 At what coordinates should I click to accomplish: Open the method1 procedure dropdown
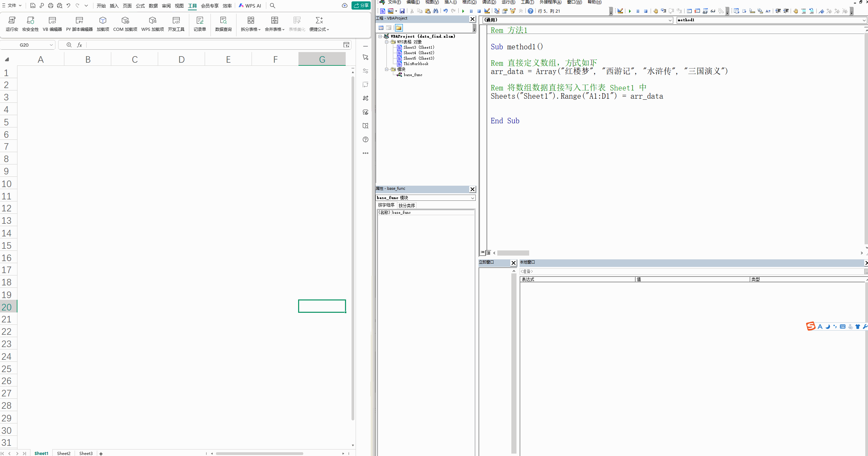click(864, 20)
